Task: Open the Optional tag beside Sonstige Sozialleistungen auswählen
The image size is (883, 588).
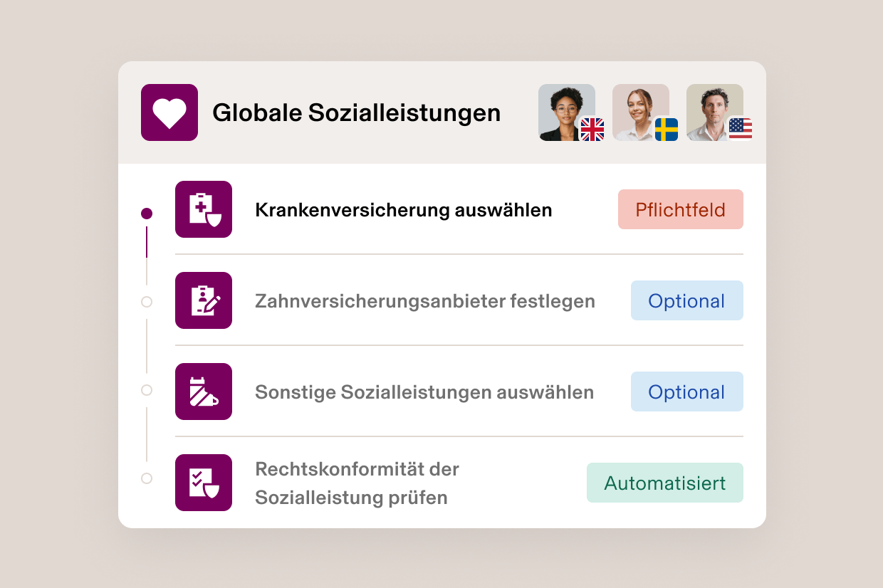Action: click(x=686, y=392)
